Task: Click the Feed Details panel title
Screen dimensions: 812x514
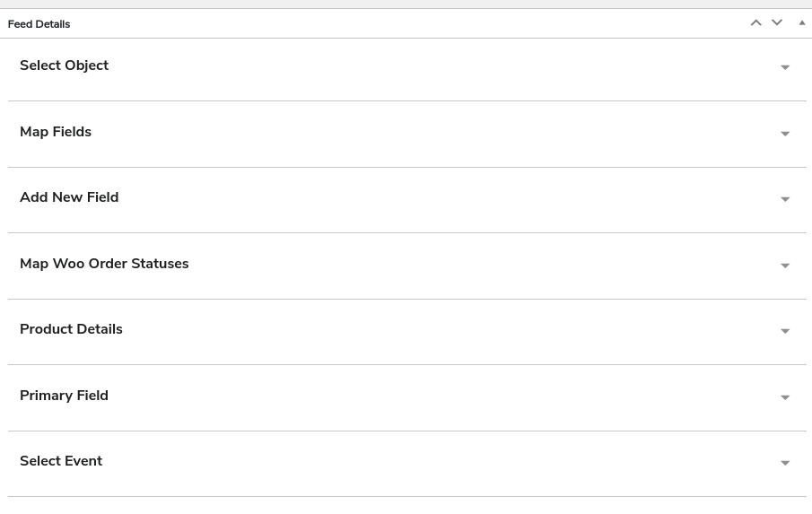Action: (39, 24)
